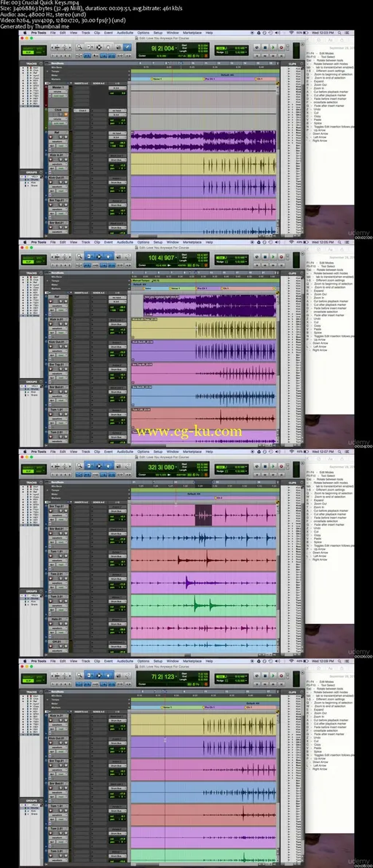
Task: Click the red Record button in the 12:09 PM frame
Action: (281, 674)
